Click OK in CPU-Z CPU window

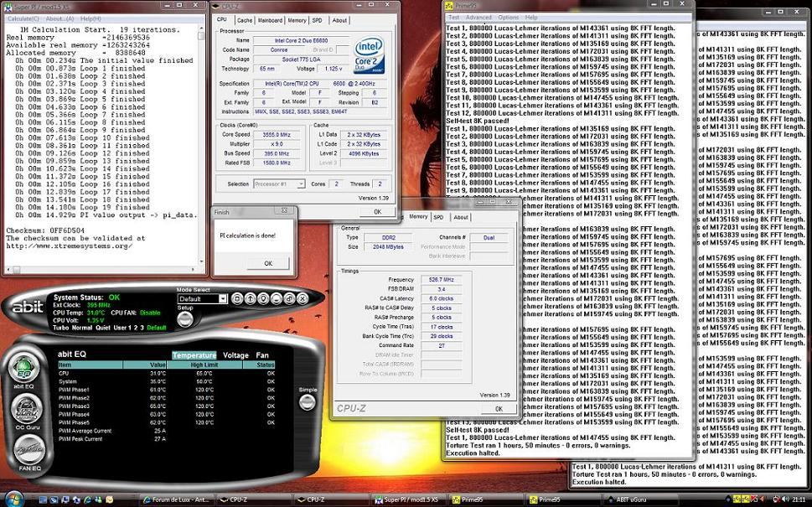point(377,212)
